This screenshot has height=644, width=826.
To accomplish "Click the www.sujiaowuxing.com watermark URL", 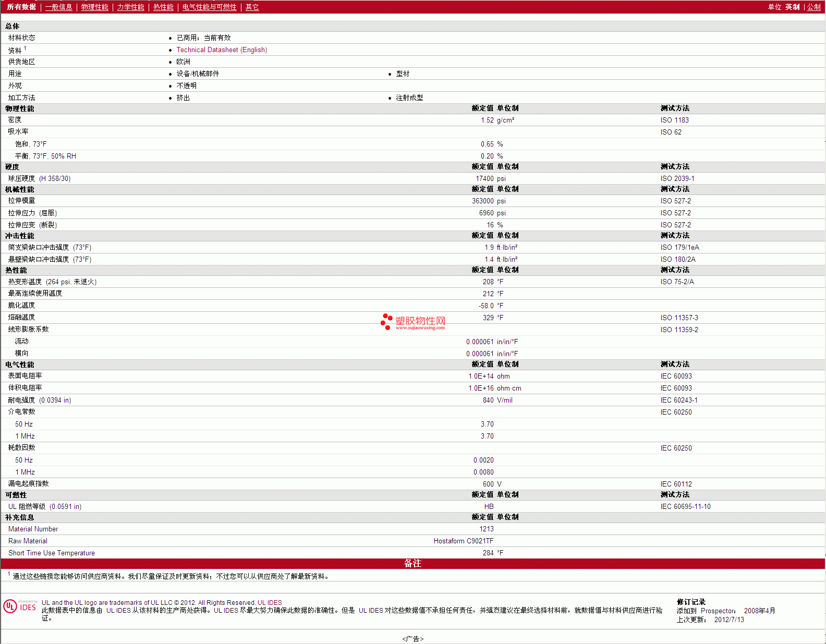I will point(420,328).
